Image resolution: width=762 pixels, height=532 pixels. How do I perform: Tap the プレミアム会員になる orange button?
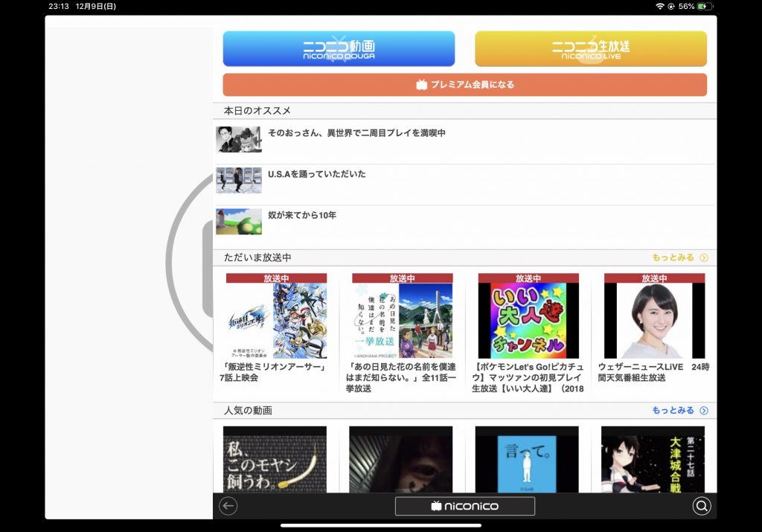(x=465, y=85)
